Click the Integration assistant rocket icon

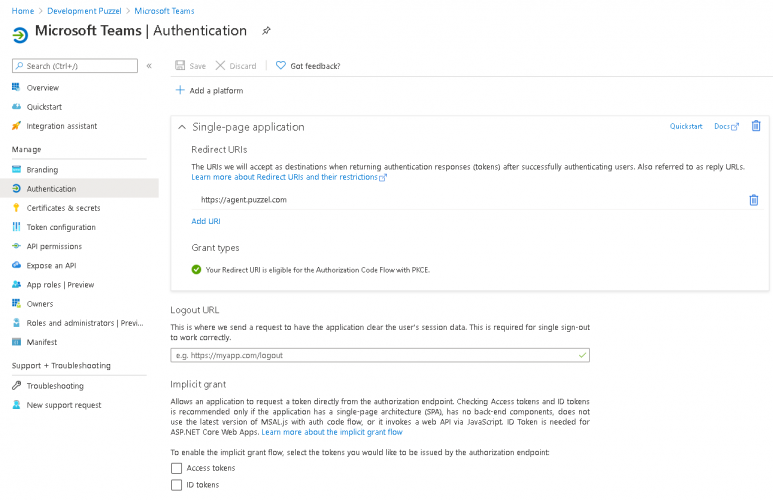(16, 126)
